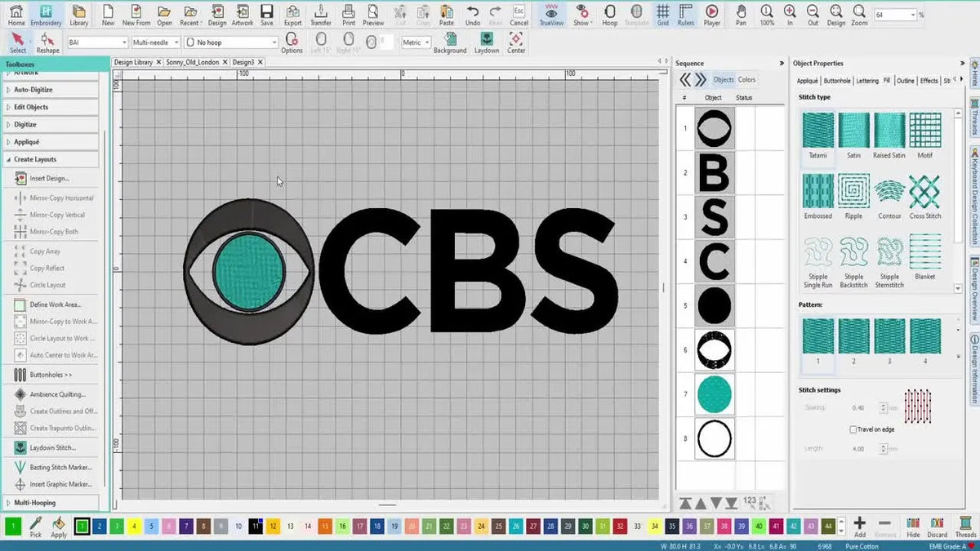The image size is (980, 551).
Task: Toggle Travel on edge checkbox
Action: pyautogui.click(x=853, y=429)
